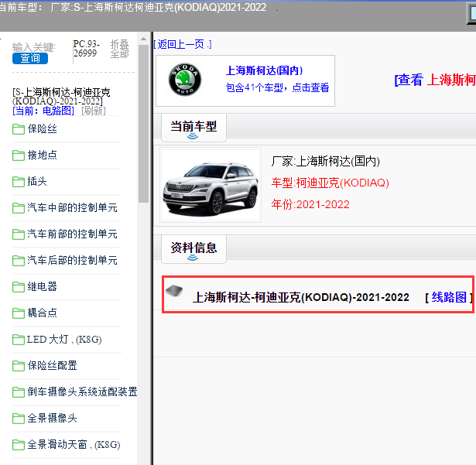The width and height of the screenshot is (476, 465).
Task: Click the sidebar vertical scrollbar thumb
Action: tap(144, 124)
